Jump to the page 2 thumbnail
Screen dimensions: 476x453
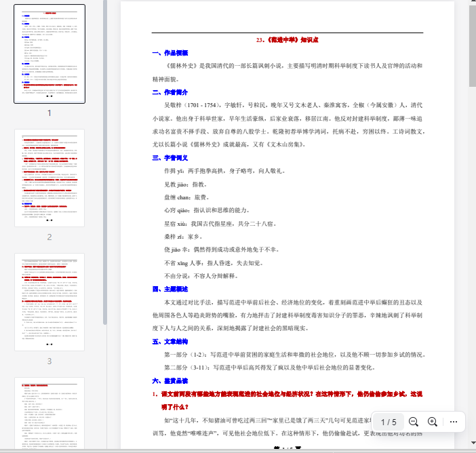(49, 178)
